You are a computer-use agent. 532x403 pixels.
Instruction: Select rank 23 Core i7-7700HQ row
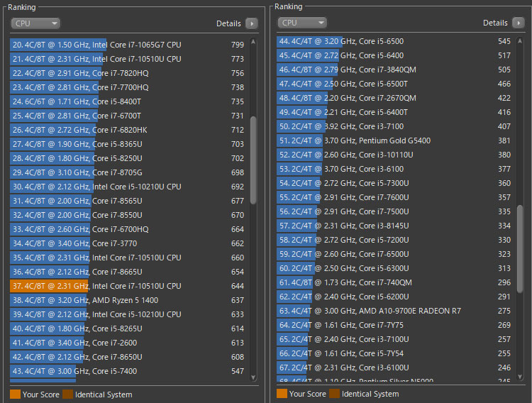[128, 87]
